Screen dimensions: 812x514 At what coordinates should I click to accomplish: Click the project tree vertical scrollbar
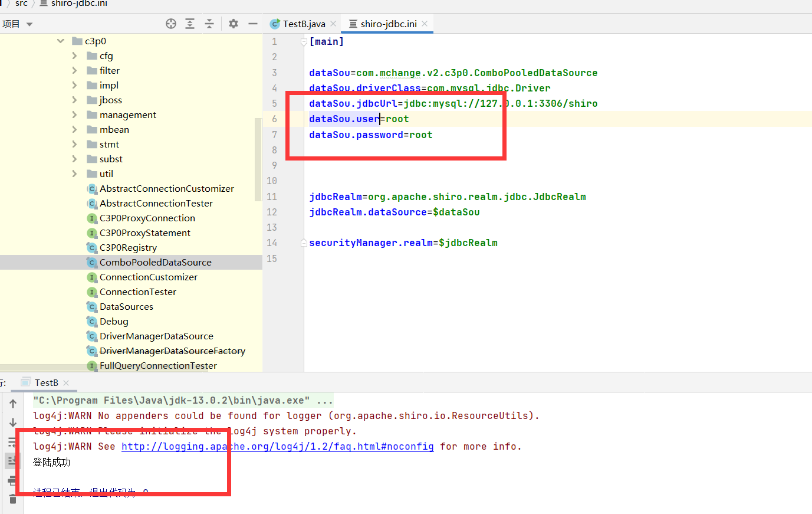[x=258, y=159]
